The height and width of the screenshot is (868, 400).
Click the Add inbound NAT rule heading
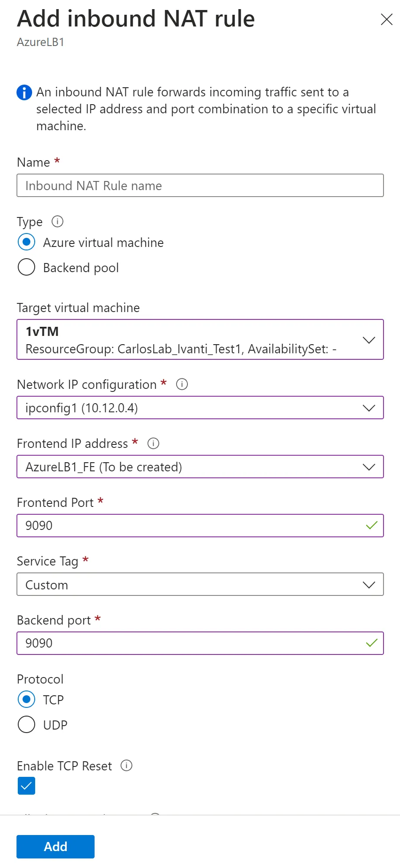pyautogui.click(x=136, y=19)
